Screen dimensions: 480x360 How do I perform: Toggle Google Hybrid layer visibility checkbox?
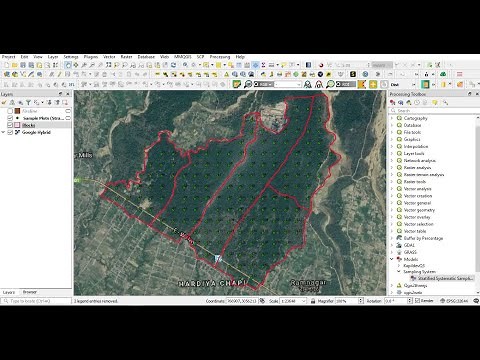[x=10, y=132]
